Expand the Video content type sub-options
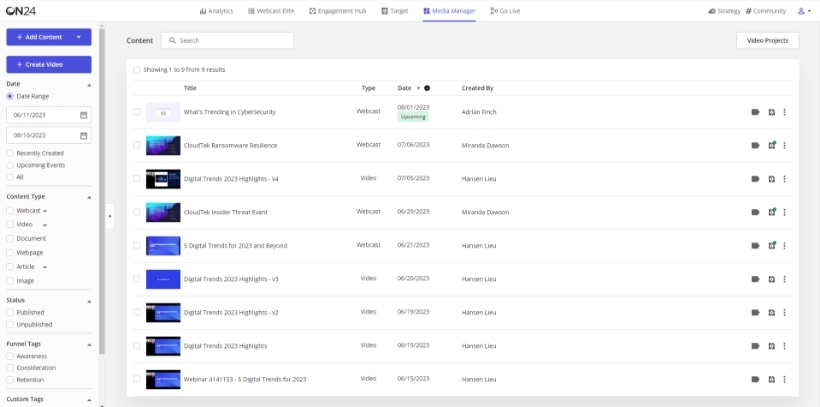Screen dimensions: 820x407 (45, 225)
